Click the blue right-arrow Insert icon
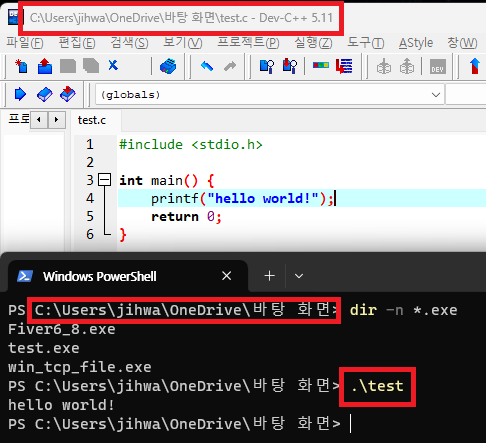 click(20, 94)
